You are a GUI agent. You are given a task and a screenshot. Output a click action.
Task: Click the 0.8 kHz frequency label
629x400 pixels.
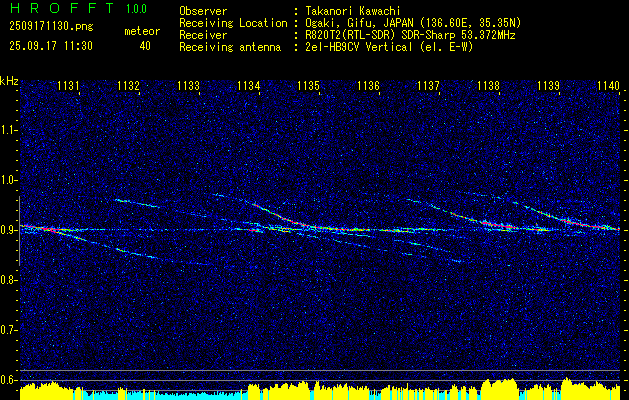(x=8, y=280)
